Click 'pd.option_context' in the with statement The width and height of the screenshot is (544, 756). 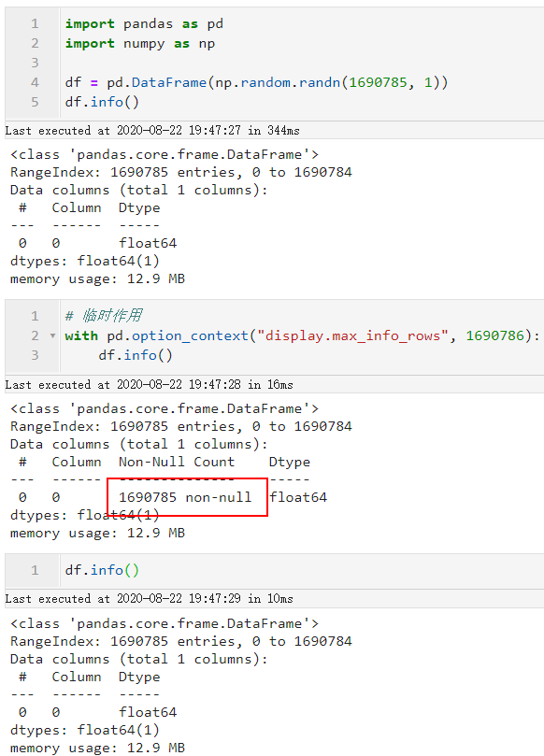(x=178, y=335)
